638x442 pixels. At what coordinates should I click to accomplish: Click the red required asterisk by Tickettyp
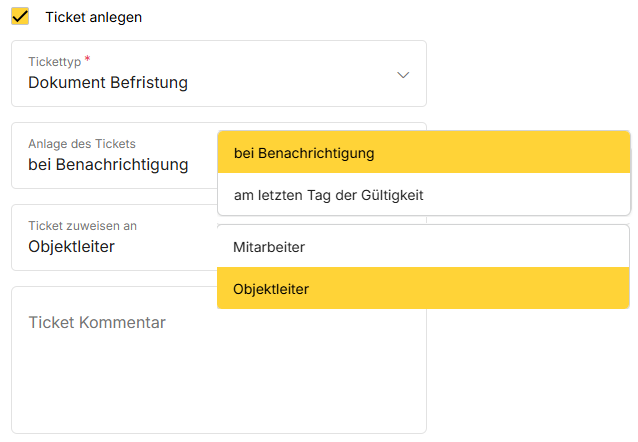tap(88, 60)
